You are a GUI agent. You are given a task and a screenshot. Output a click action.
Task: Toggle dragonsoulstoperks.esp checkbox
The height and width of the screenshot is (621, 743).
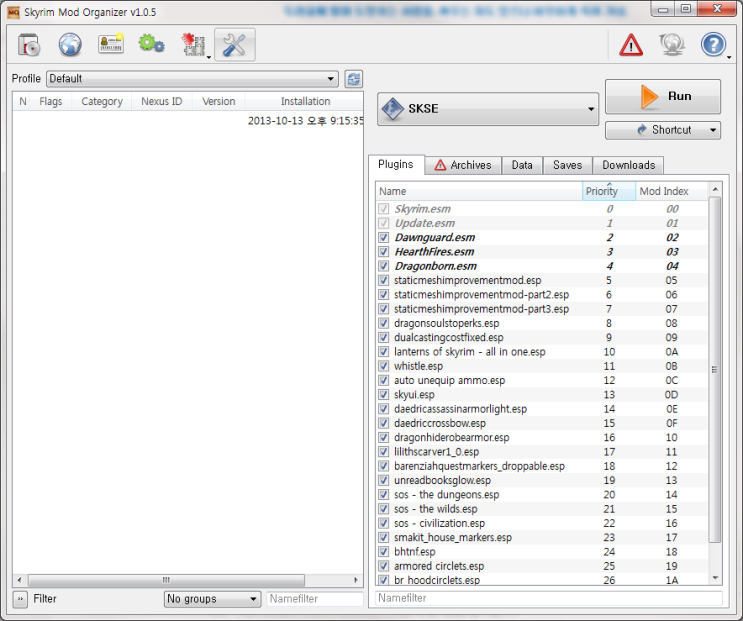point(384,323)
